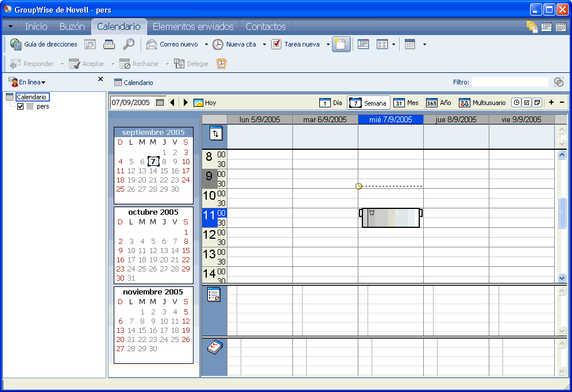Toggle the tasks checkmark panel button
The width and height of the screenshot is (572, 392).
tap(527, 103)
